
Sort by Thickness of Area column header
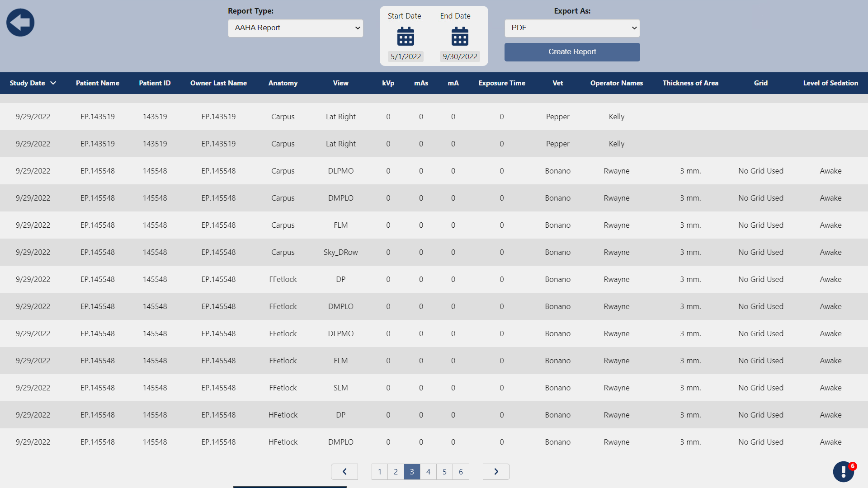click(691, 83)
